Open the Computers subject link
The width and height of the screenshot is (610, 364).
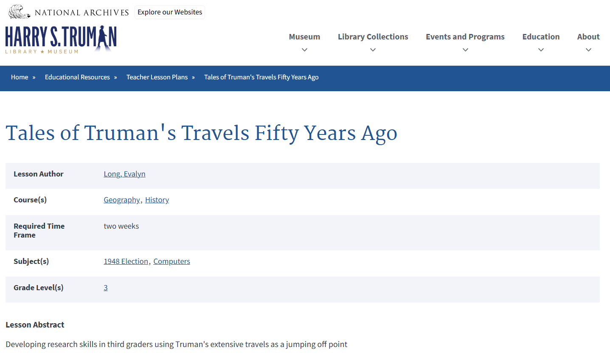(x=171, y=261)
